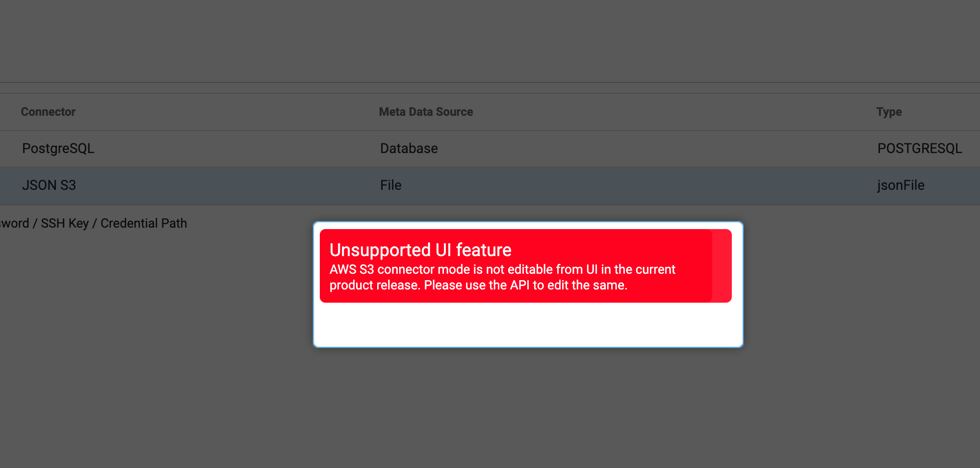
Task: Click the Connector column header
Action: 48,112
